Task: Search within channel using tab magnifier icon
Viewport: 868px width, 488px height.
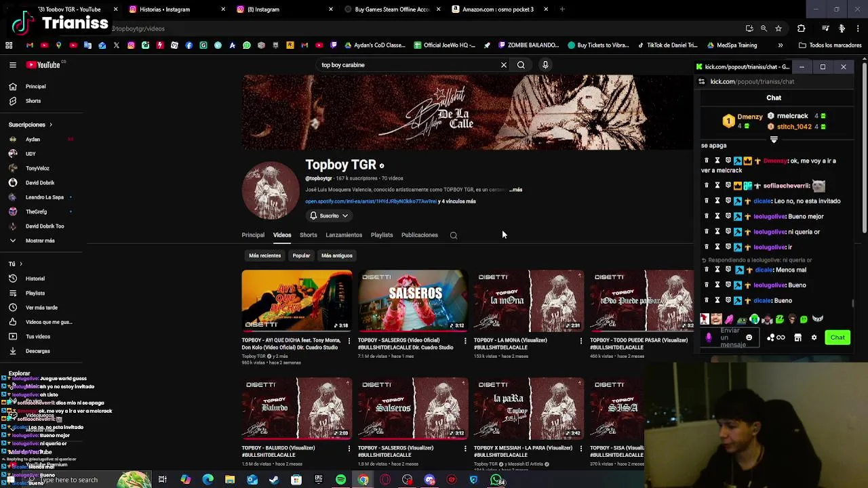Action: 454,235
